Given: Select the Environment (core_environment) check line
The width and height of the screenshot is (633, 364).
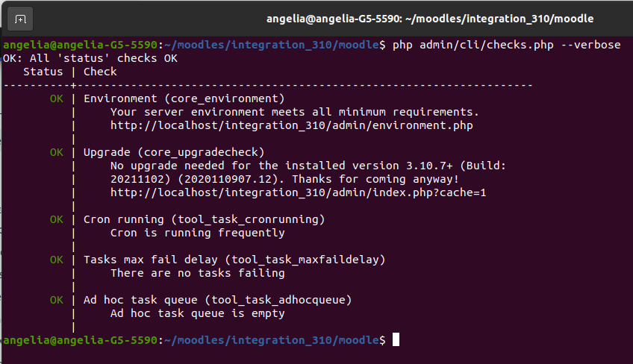Looking at the screenshot, I should click(184, 98).
